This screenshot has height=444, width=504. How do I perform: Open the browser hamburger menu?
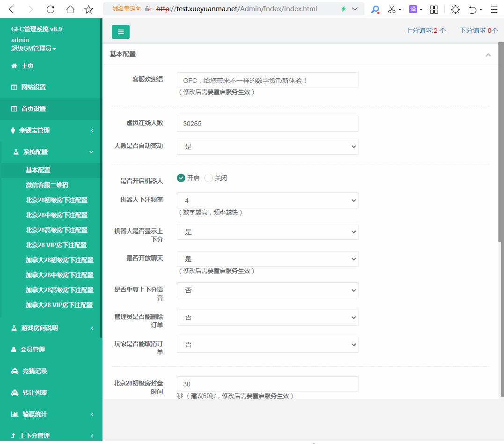coord(494,9)
